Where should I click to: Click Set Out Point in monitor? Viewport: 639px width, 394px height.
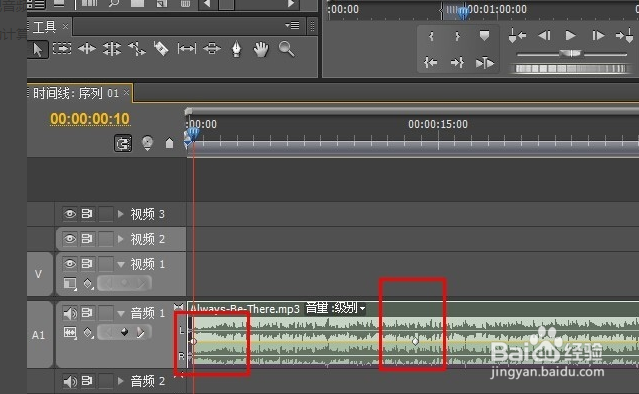click(457, 36)
